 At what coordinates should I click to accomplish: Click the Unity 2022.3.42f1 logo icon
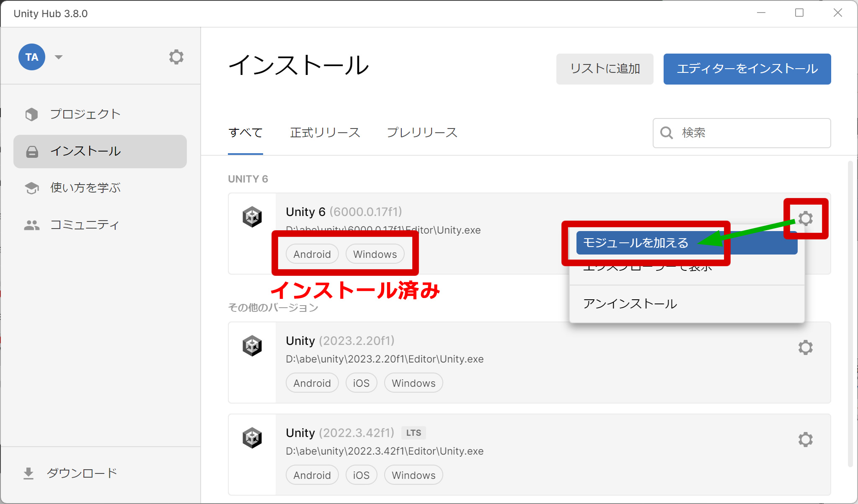pos(252,438)
